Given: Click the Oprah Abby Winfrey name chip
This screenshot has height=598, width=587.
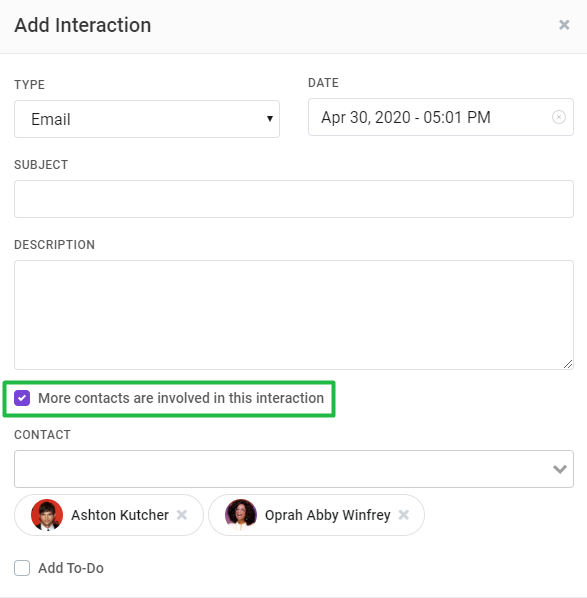Looking at the screenshot, I should (x=316, y=515).
